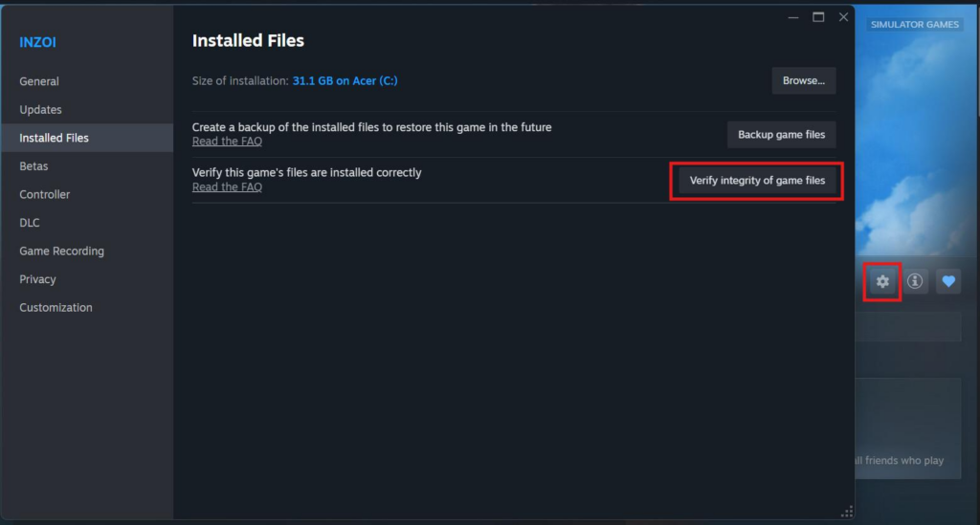This screenshot has height=525, width=980.
Task: Toggle the blue heart favorite icon
Action: 948,281
